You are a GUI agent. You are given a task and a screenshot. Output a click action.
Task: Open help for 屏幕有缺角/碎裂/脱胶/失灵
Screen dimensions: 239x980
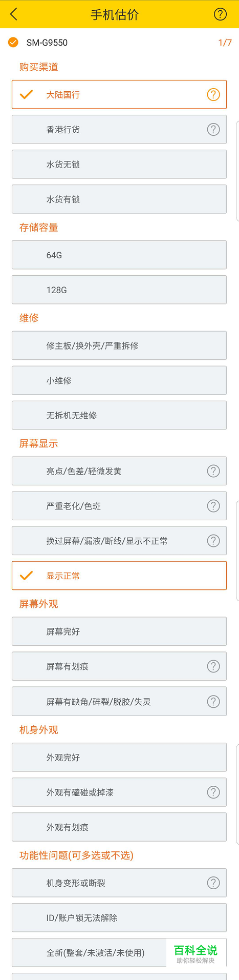[213, 702]
